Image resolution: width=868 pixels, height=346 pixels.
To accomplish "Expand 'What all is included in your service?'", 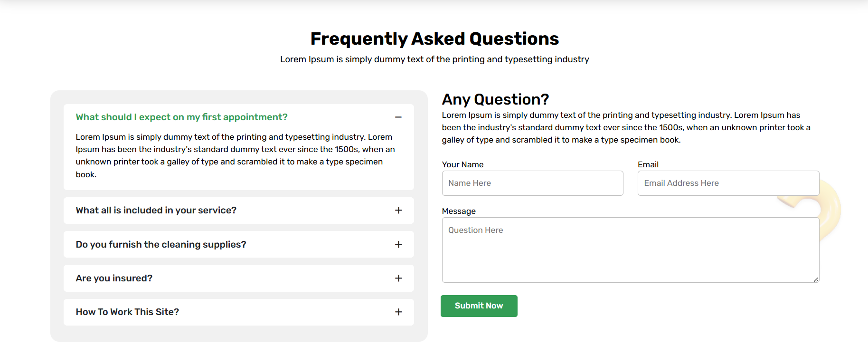I will coord(156,210).
